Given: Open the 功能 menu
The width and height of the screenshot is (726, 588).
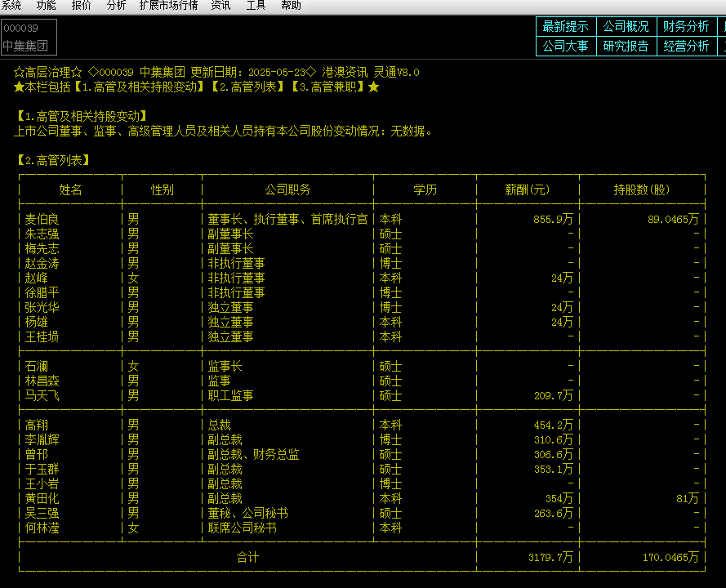Looking at the screenshot, I should [x=47, y=5].
